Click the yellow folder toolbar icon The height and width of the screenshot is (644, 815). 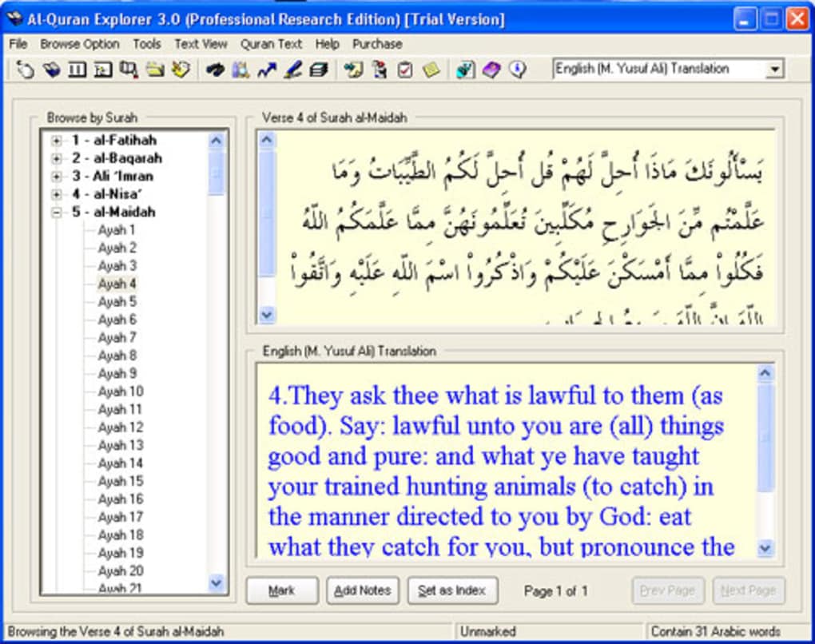point(154,70)
